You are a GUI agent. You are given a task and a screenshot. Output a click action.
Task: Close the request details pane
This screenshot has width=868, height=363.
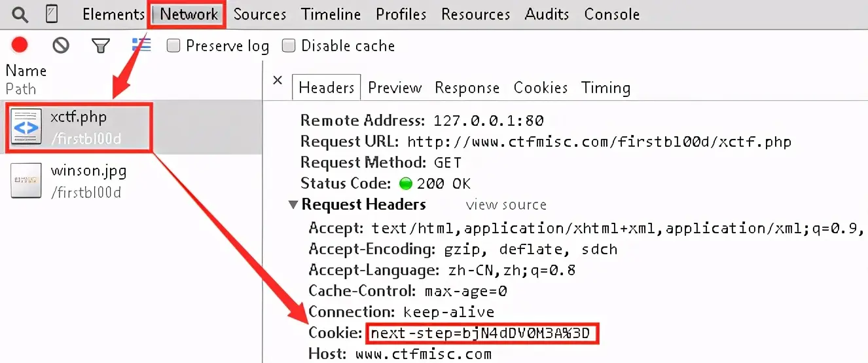[x=278, y=80]
